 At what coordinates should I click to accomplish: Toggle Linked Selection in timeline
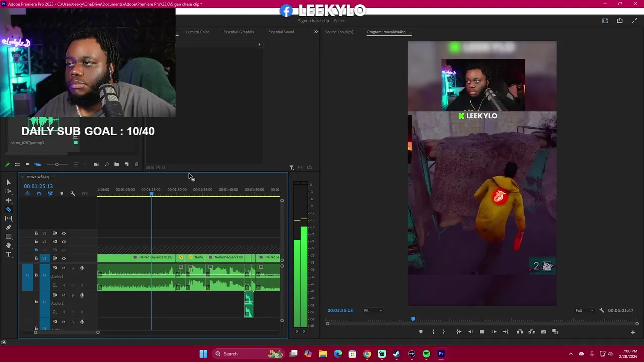click(50, 194)
